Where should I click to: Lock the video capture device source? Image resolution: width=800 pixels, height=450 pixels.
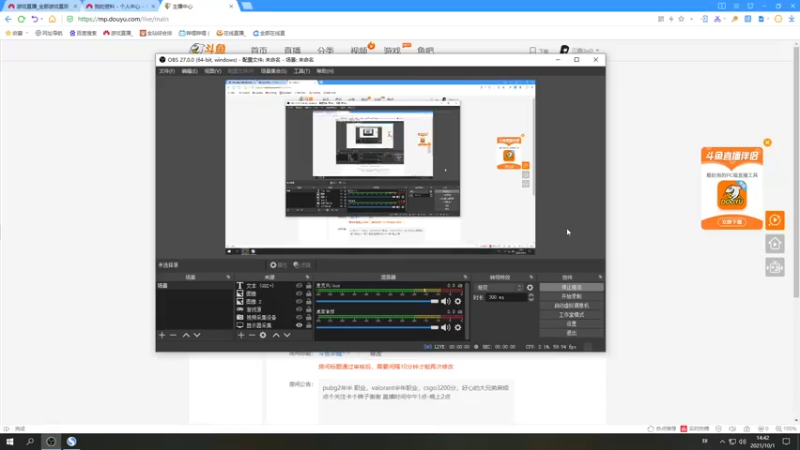pos(309,317)
